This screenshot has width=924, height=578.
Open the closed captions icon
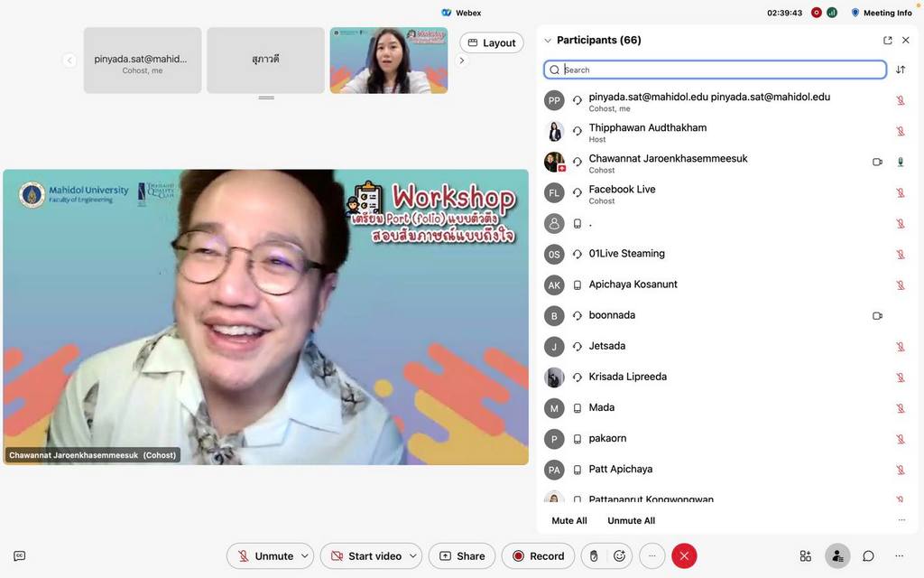click(20, 556)
